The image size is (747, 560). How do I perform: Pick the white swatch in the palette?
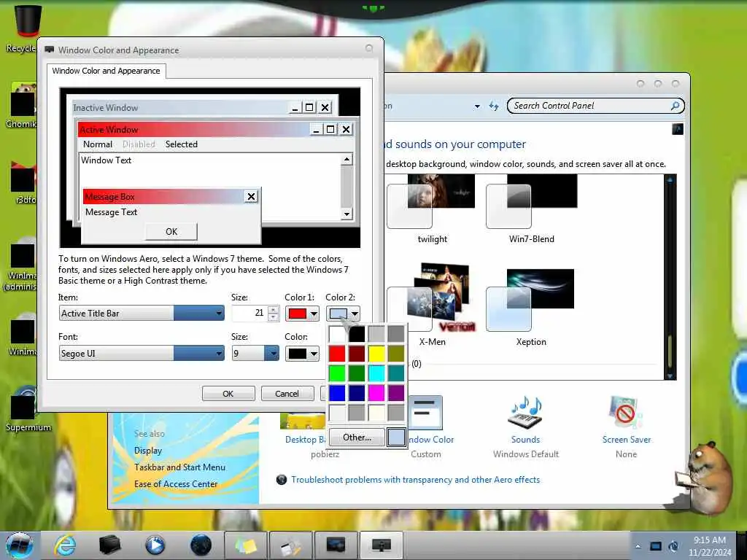(337, 334)
